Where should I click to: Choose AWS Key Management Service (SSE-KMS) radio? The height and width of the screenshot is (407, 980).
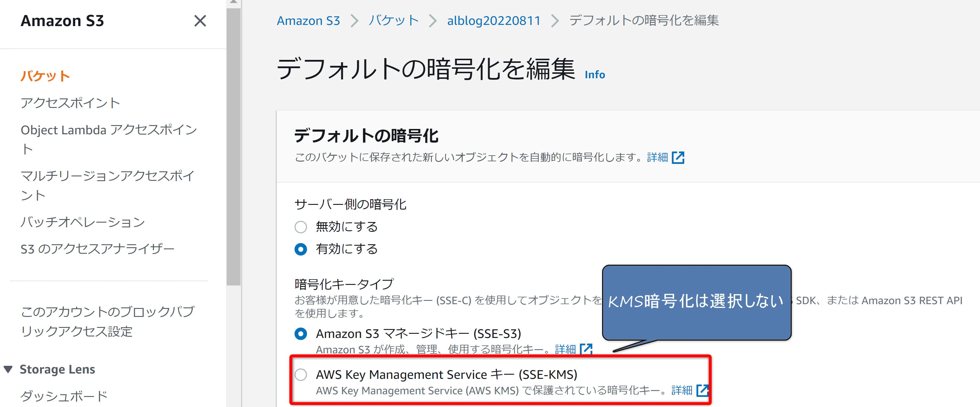coord(300,375)
